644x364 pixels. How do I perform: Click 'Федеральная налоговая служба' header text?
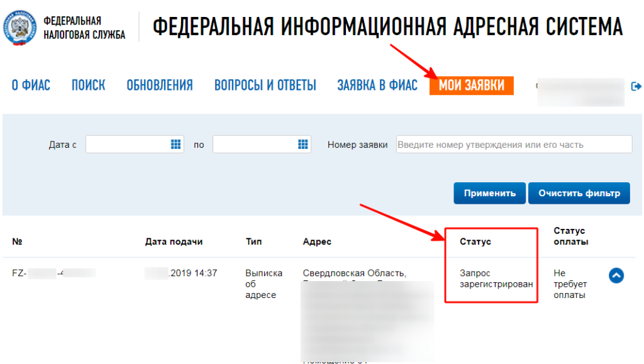point(84,28)
